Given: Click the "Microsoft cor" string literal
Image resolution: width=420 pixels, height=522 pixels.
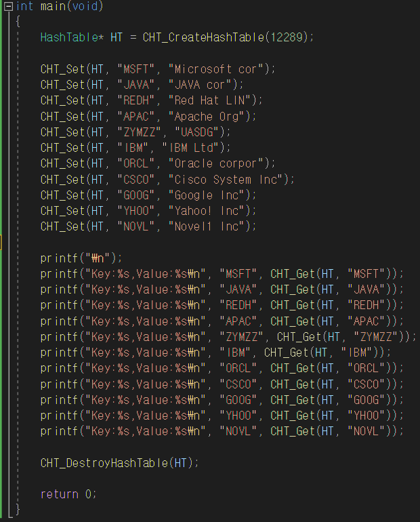Looking at the screenshot, I should (217, 69).
